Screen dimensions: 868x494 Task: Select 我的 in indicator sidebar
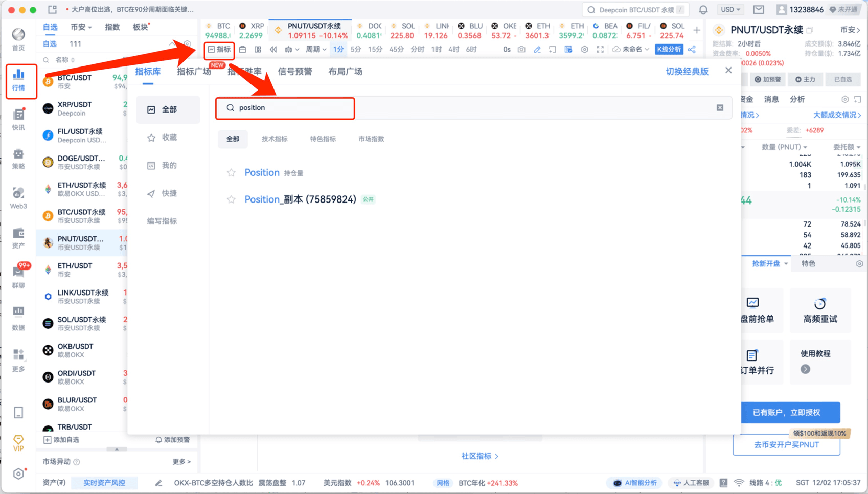[168, 165]
